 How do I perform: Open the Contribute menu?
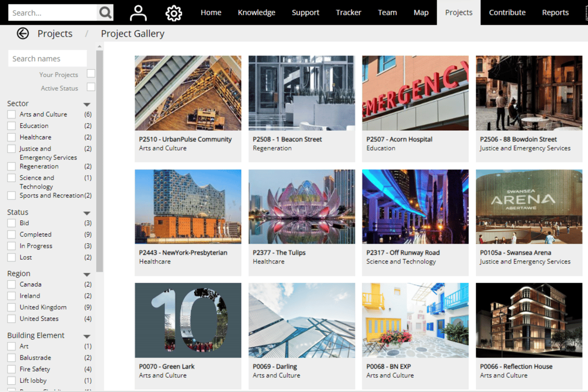(x=507, y=13)
